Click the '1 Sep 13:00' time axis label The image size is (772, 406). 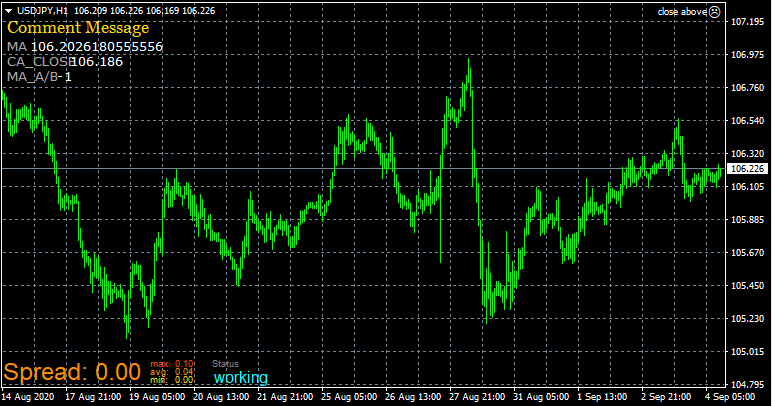click(x=602, y=397)
